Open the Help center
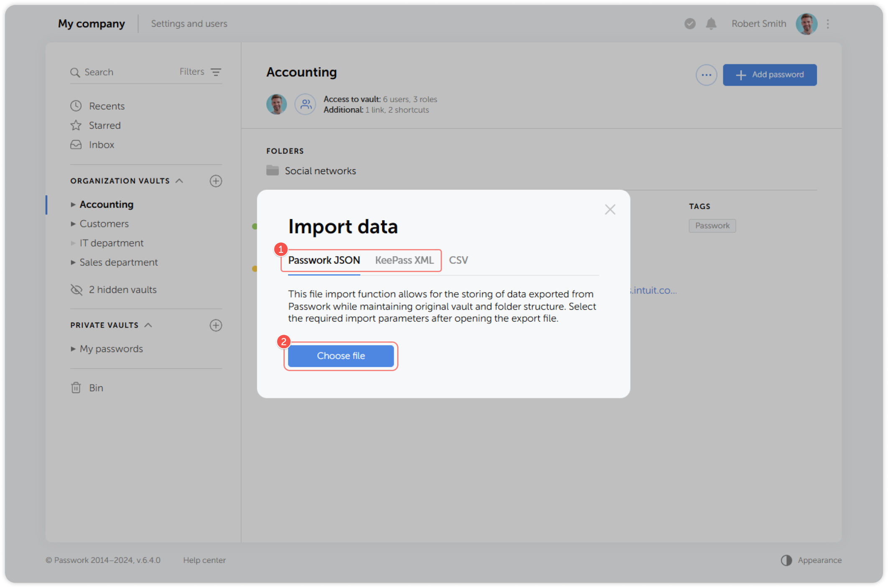Screen dimensions: 888x588 (204, 560)
